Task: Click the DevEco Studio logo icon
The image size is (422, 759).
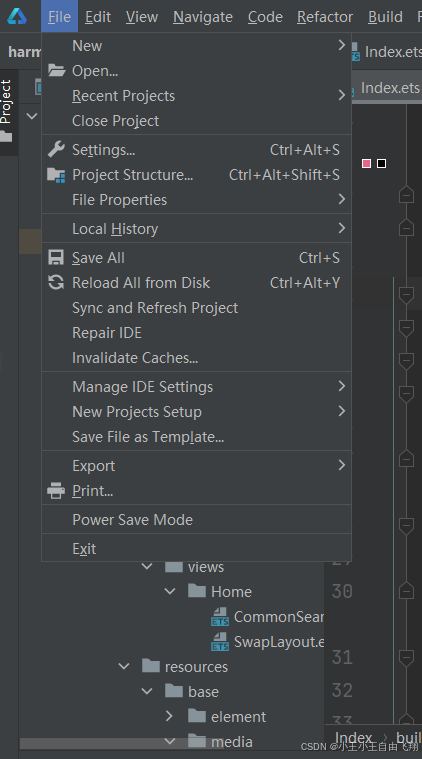Action: [x=17, y=16]
